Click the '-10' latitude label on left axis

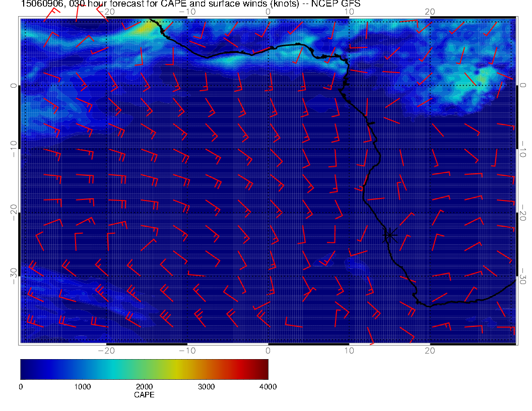tap(13, 149)
